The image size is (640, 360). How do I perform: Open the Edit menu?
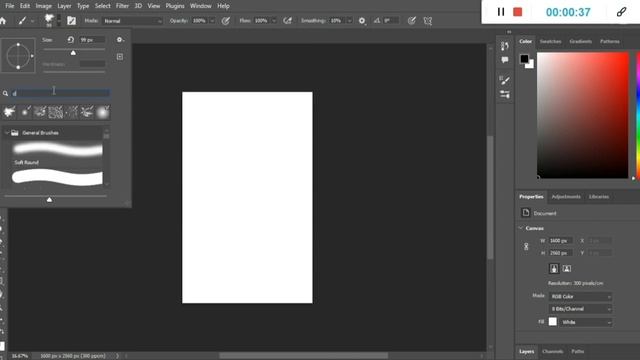click(x=25, y=6)
